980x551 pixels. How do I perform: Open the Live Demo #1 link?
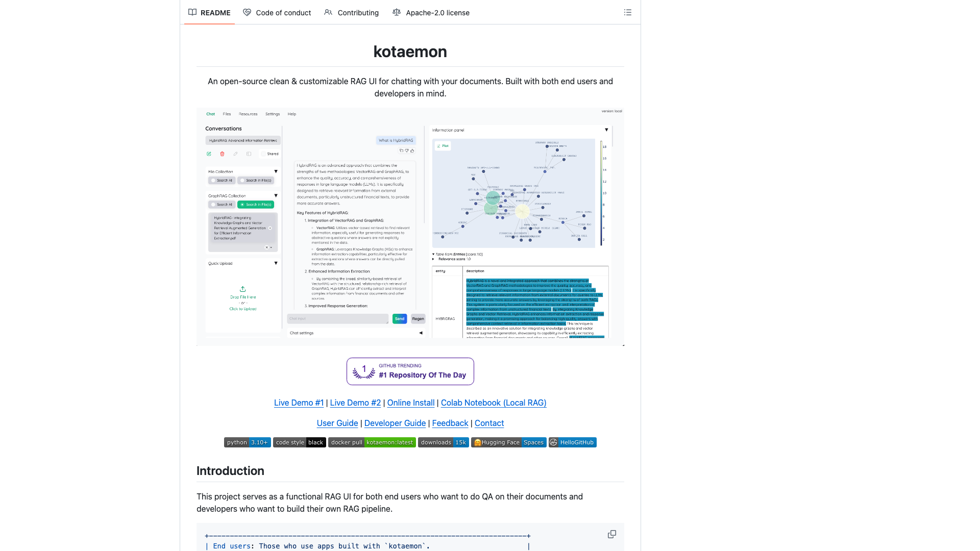click(299, 403)
